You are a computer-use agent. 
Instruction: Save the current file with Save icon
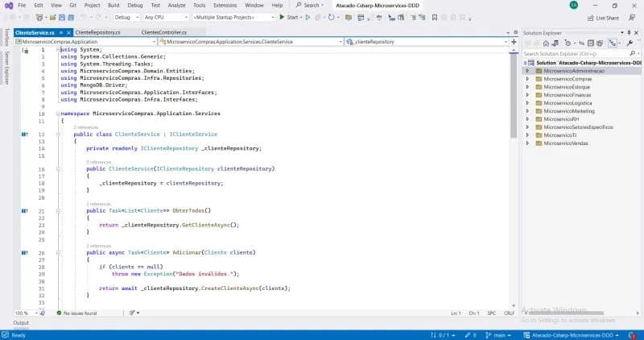[x=62, y=18]
